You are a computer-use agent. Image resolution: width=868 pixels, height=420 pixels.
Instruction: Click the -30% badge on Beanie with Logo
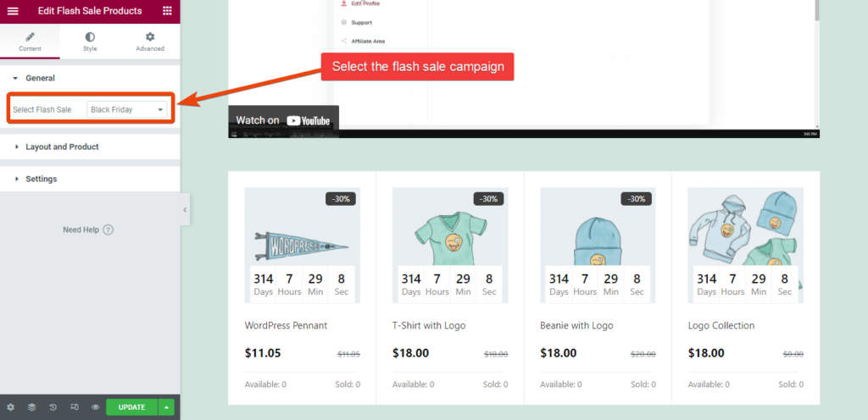point(636,199)
